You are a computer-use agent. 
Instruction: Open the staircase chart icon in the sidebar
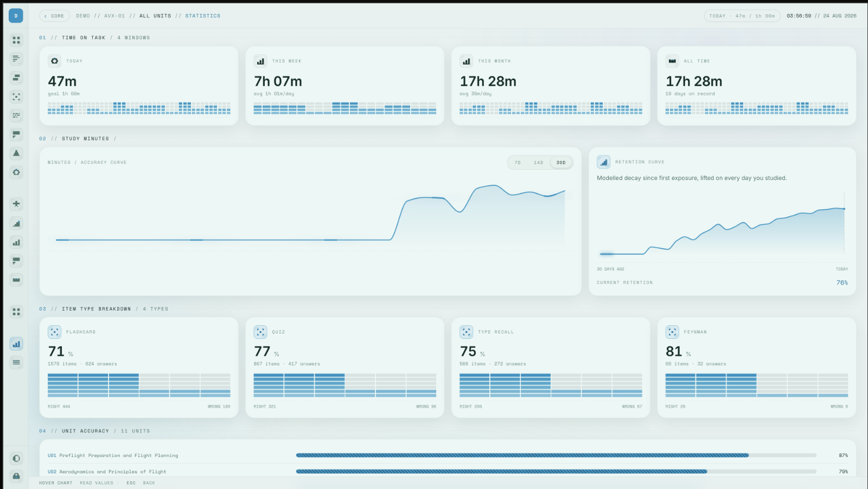point(16,223)
